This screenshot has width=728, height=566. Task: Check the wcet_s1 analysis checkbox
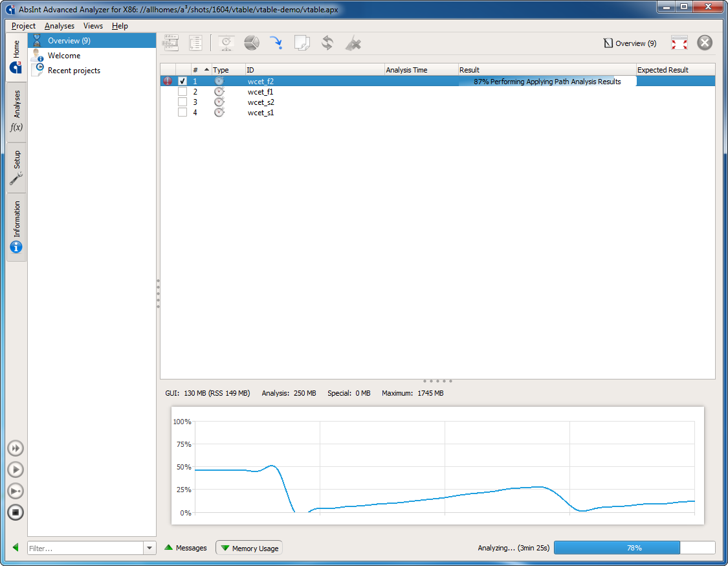(x=182, y=112)
